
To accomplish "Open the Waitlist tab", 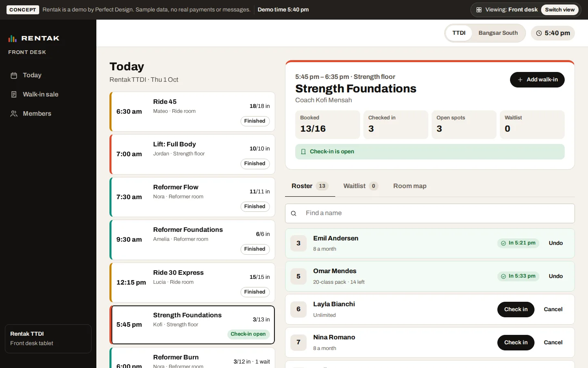I will click(x=361, y=186).
